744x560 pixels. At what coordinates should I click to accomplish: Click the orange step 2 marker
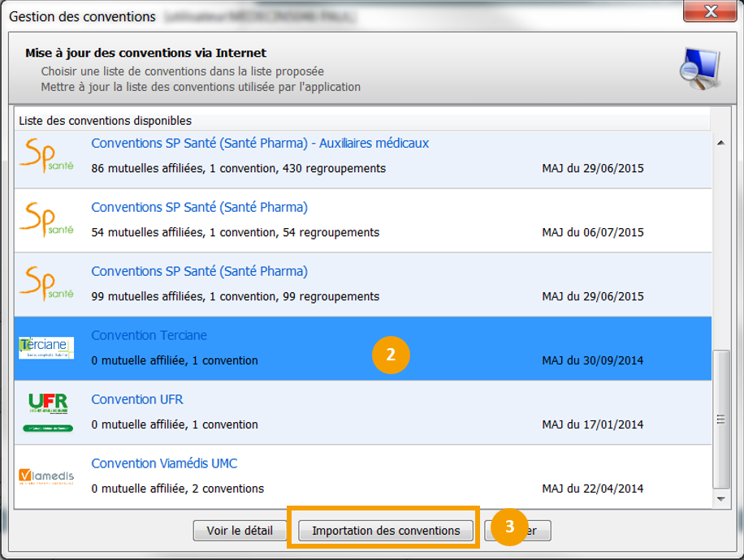click(x=391, y=355)
